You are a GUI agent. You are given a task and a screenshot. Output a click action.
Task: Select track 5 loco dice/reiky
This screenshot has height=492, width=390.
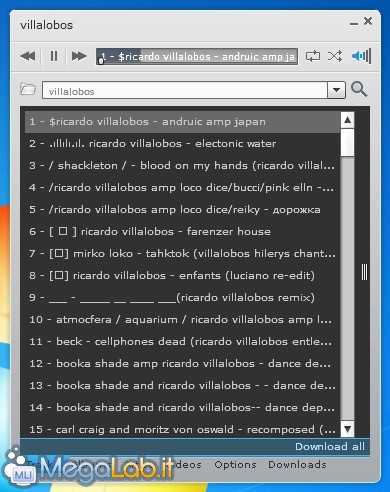tap(182, 210)
